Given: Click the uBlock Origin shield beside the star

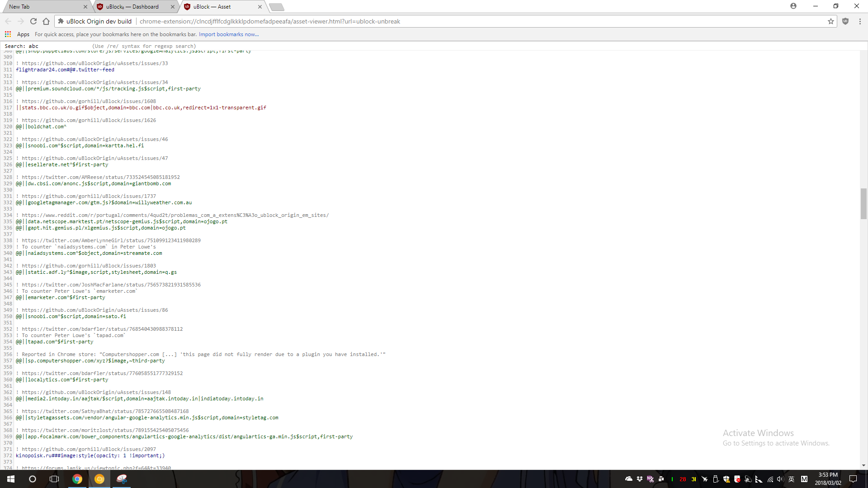Looking at the screenshot, I should tap(846, 21).
